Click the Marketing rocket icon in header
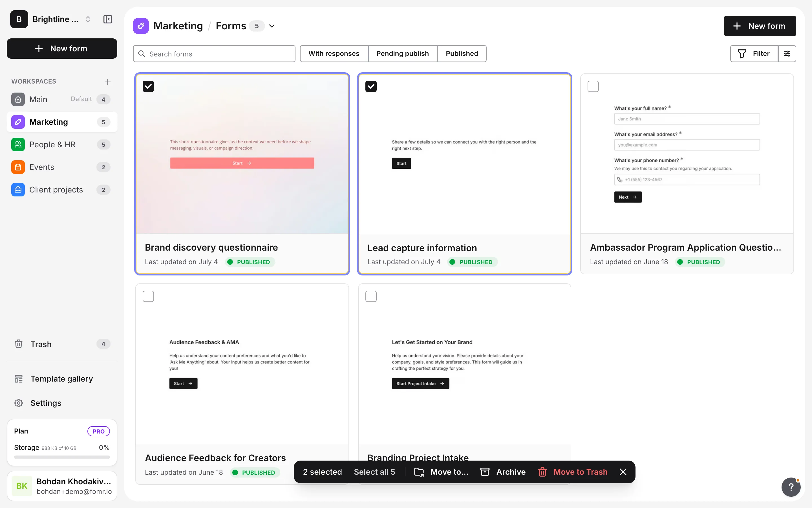Viewport: 812px width, 508px height. click(x=141, y=26)
